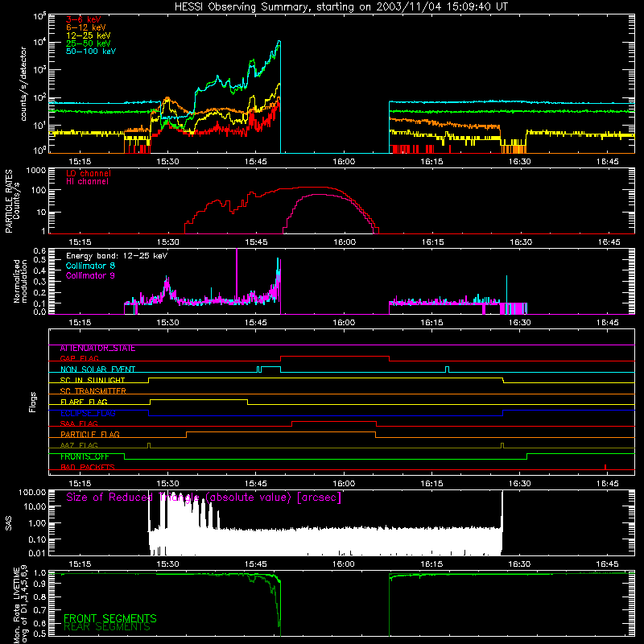The width and height of the screenshot is (644, 644).
Task: Click the FRONT SEGMENTS legend label
Action: tap(110, 618)
